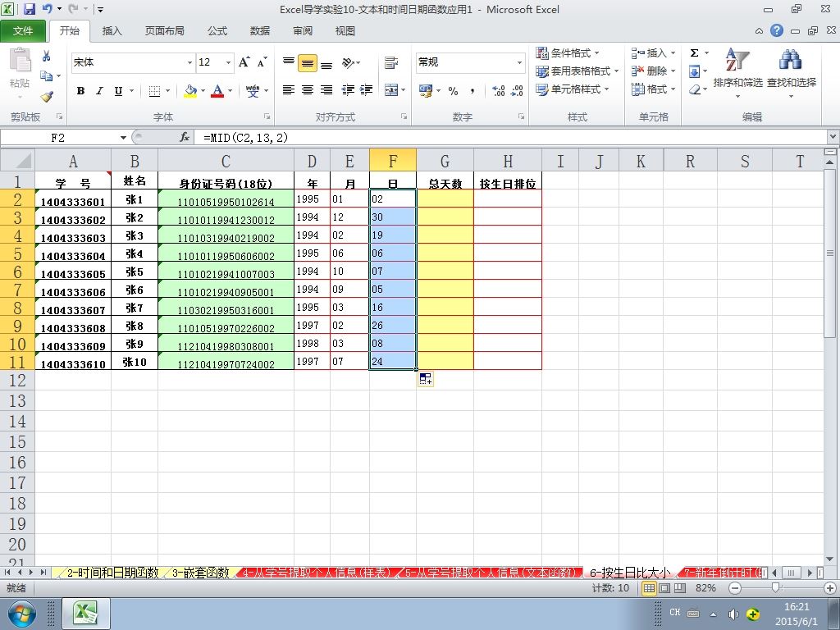Switch to the 页面布局 ribbon tab

164,31
